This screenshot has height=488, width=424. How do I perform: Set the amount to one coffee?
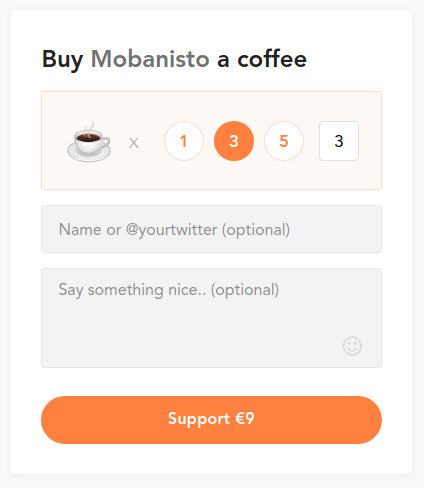(x=184, y=141)
